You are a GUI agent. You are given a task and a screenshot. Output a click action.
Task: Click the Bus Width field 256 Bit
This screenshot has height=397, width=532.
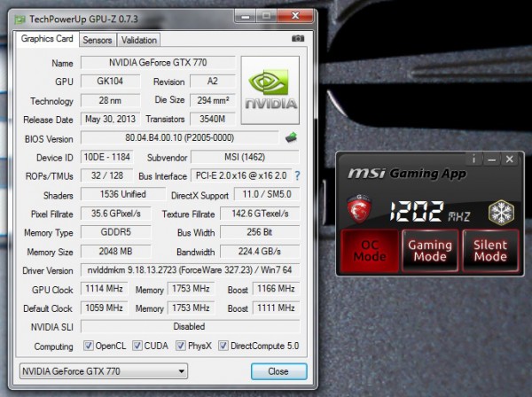point(260,232)
